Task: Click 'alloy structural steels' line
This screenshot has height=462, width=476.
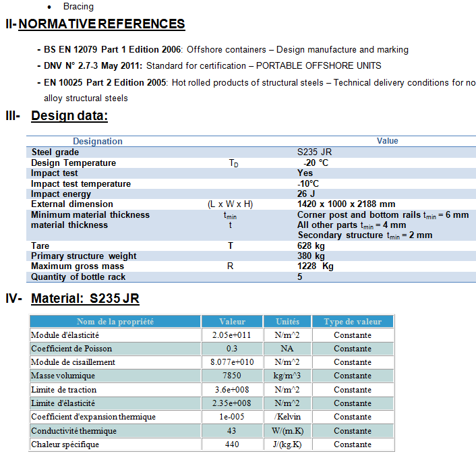Action: pyautogui.click(x=86, y=98)
